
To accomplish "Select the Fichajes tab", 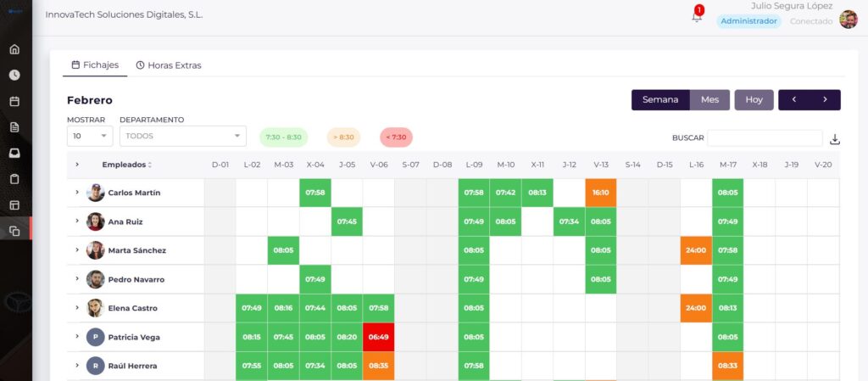I will point(95,64).
